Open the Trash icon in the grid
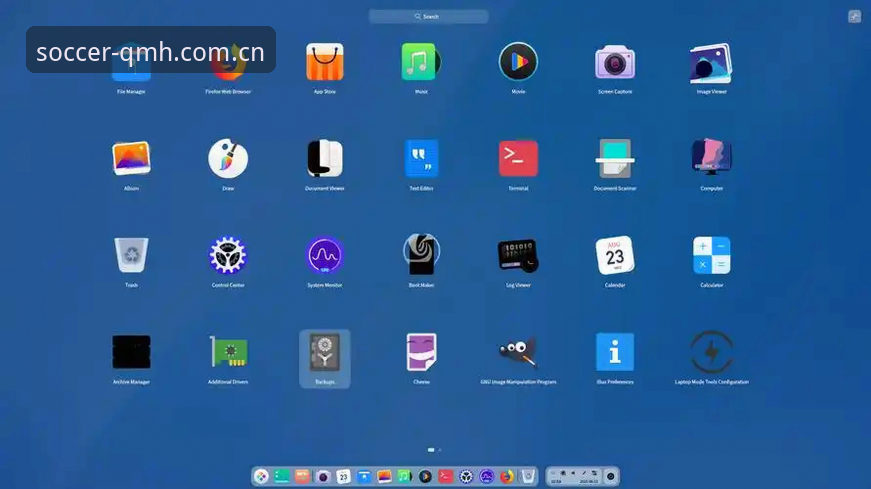871x489 pixels. pyautogui.click(x=131, y=255)
